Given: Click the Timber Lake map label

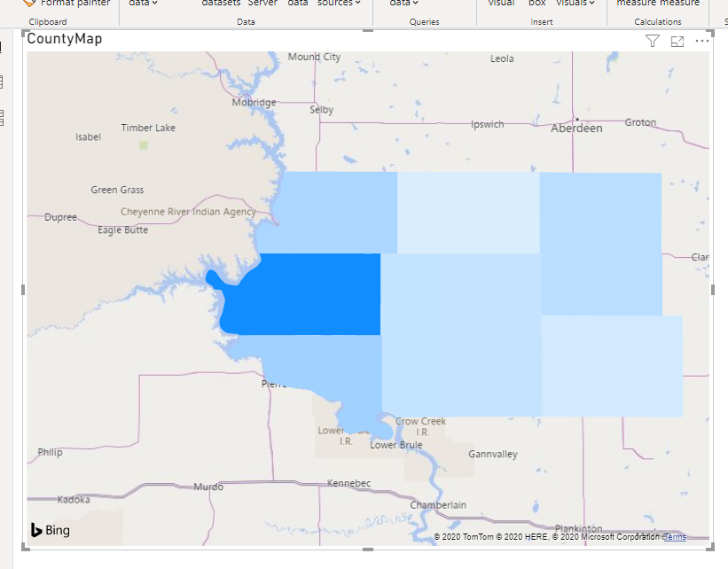Looking at the screenshot, I should [148, 129].
